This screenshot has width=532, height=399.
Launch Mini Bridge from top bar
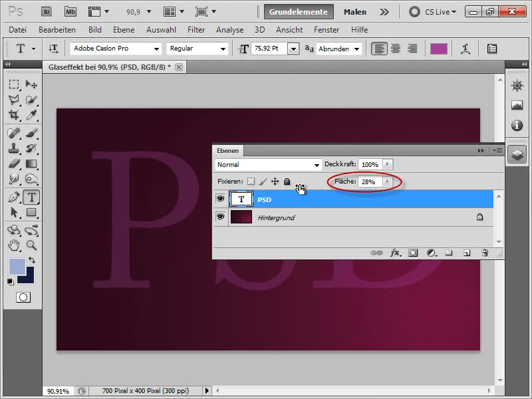pyautogui.click(x=70, y=12)
